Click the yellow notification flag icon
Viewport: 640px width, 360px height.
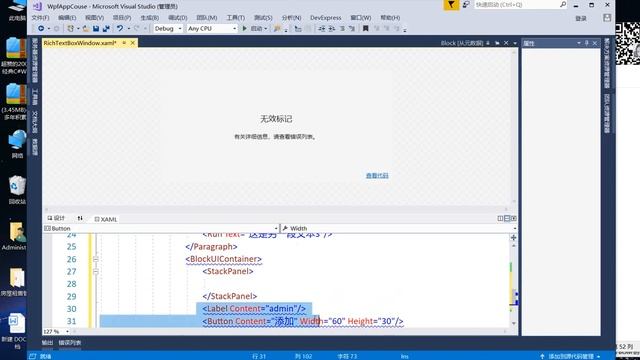[x=451, y=5]
